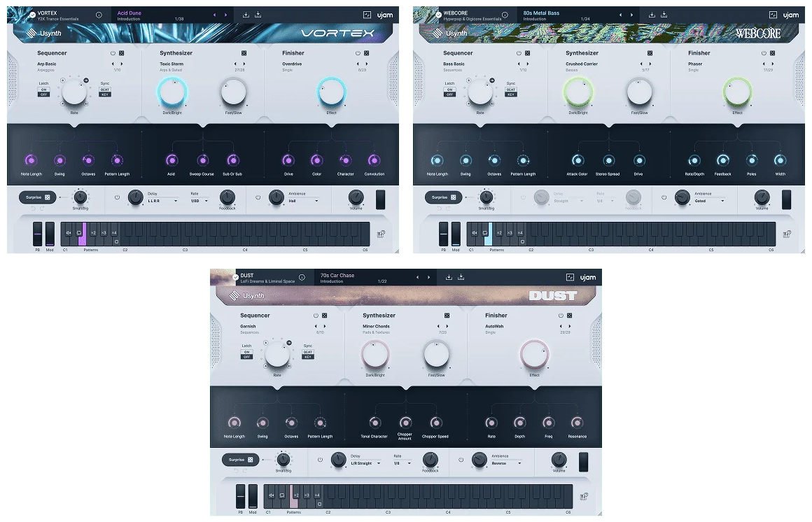Click the Phaser Effect knob in Webcore
The width and height of the screenshot is (812, 522).
(x=737, y=92)
